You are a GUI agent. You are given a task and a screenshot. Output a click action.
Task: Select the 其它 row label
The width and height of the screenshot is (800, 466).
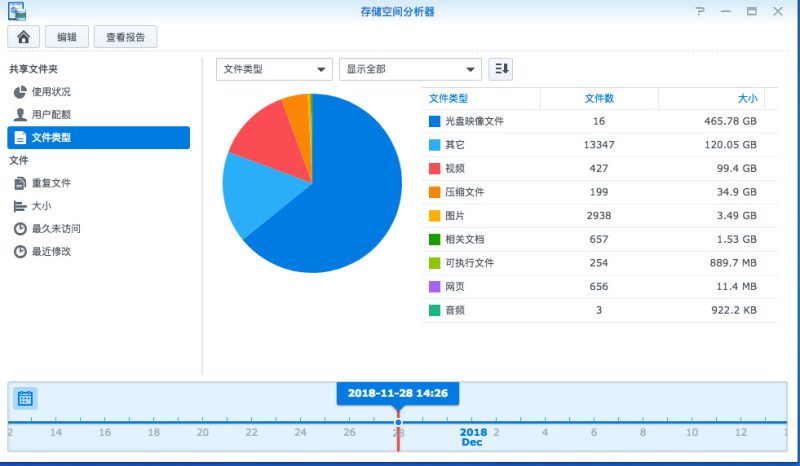tap(455, 145)
